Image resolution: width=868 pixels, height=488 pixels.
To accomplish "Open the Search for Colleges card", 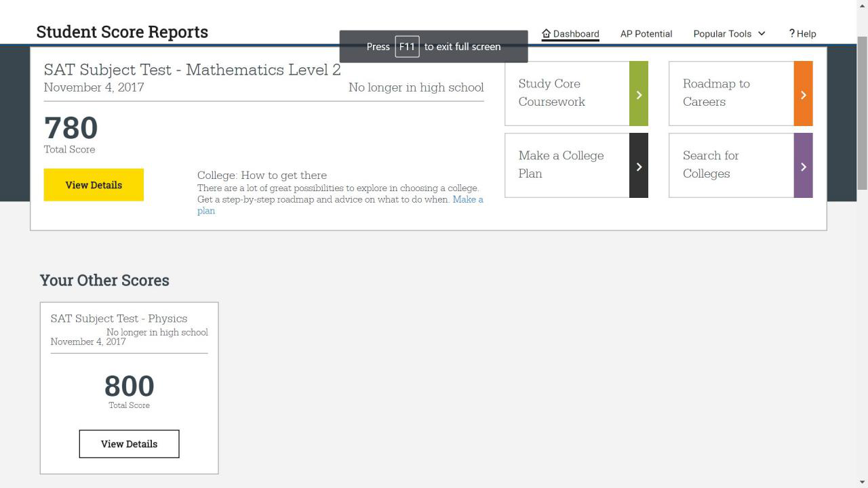I will point(741,165).
